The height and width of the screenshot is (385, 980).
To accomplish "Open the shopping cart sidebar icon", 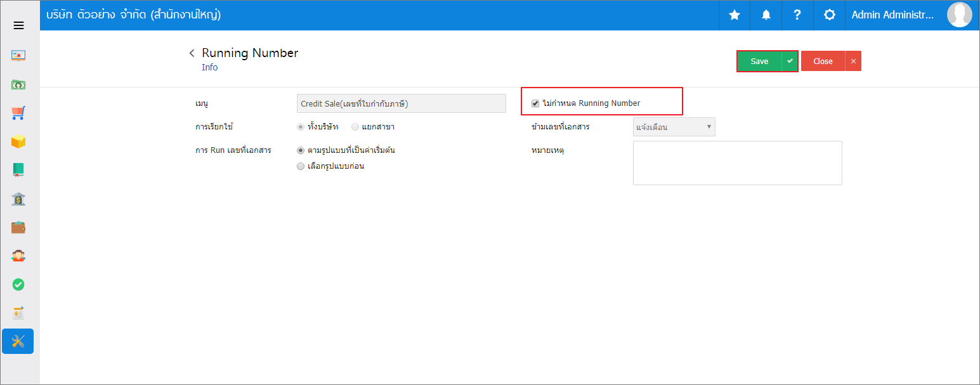I will click(18, 113).
